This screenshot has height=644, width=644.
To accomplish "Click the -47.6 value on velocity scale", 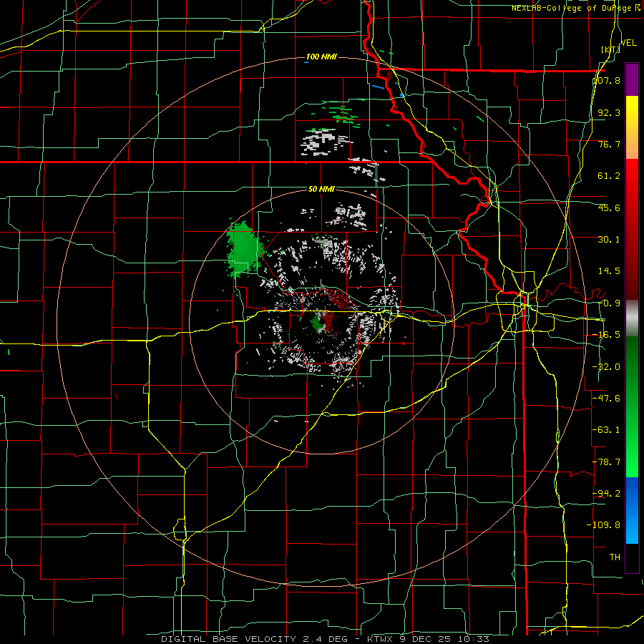I will 607,399.
